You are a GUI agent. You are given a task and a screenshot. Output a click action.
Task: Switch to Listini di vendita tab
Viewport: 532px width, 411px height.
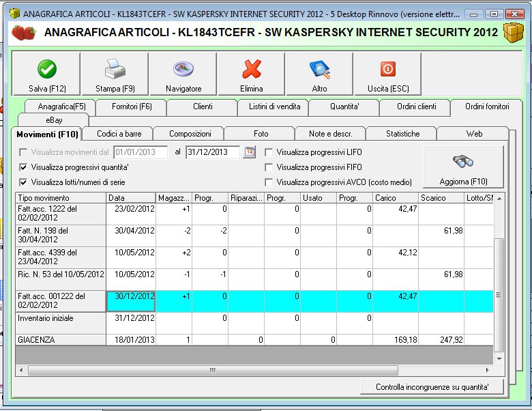274,107
